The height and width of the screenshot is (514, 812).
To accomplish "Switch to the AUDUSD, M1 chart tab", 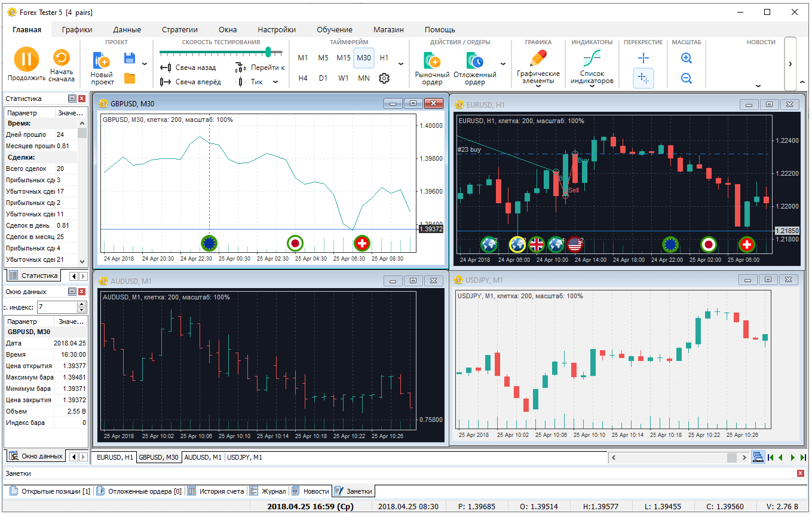I will (203, 457).
